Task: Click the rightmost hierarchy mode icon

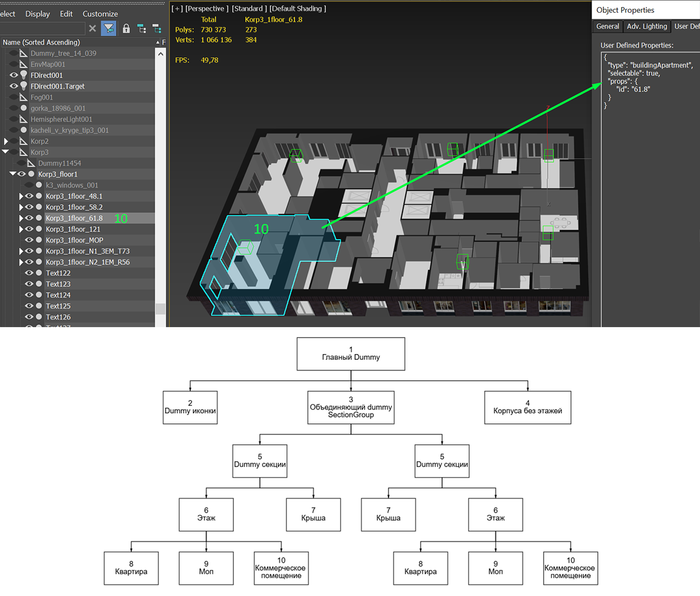Action: (157, 28)
